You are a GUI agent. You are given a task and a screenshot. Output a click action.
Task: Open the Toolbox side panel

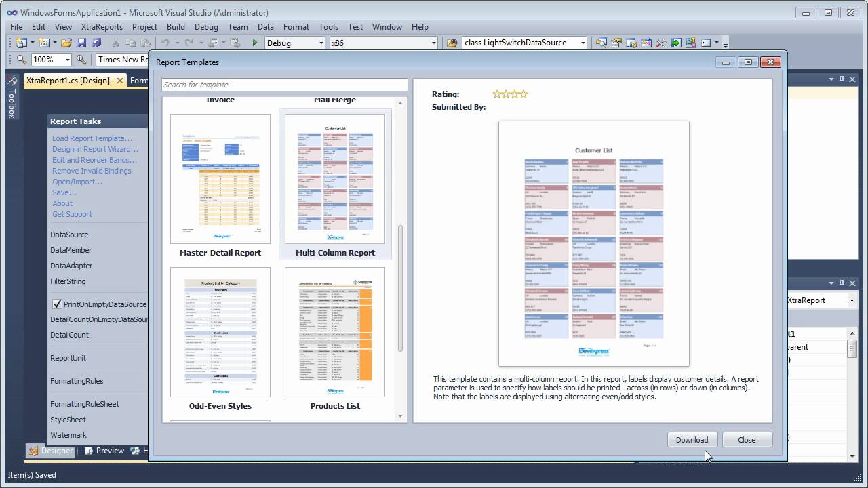pyautogui.click(x=12, y=98)
